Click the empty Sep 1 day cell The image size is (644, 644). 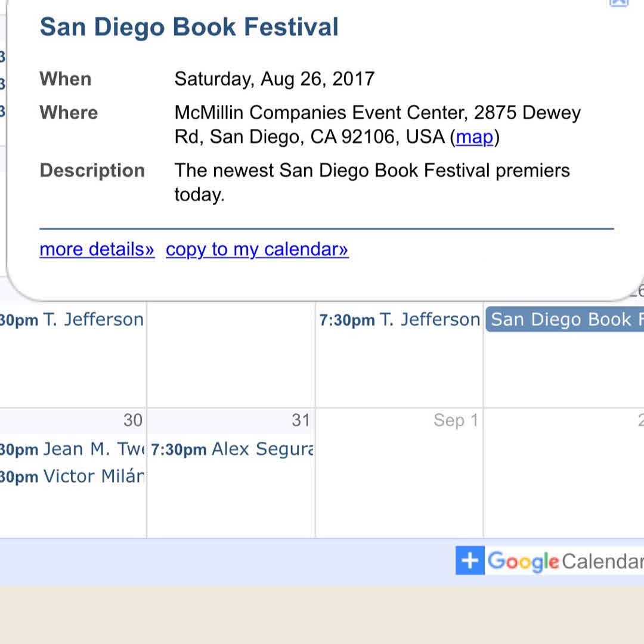click(399, 483)
